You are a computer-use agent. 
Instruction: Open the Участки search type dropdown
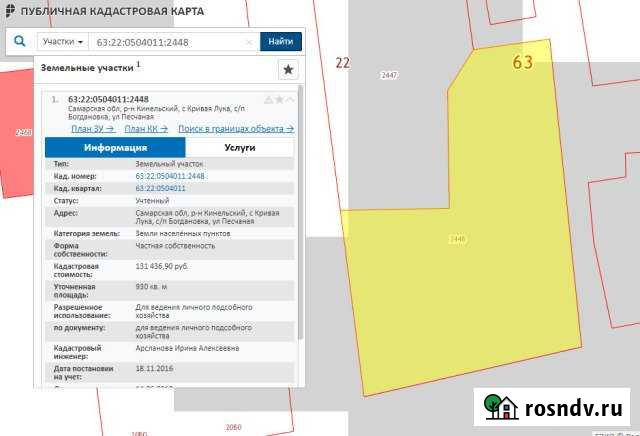[62, 42]
